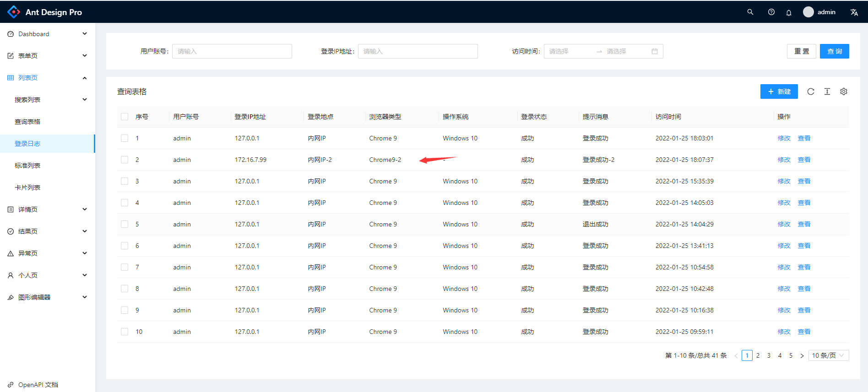
Task: Click 修改 for row 10
Action: [x=784, y=332]
